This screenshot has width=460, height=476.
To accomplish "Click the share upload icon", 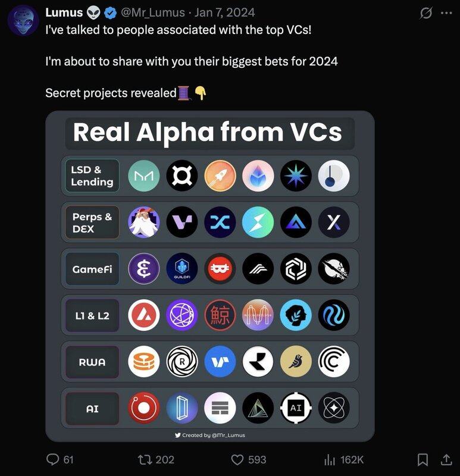I will point(445,459).
